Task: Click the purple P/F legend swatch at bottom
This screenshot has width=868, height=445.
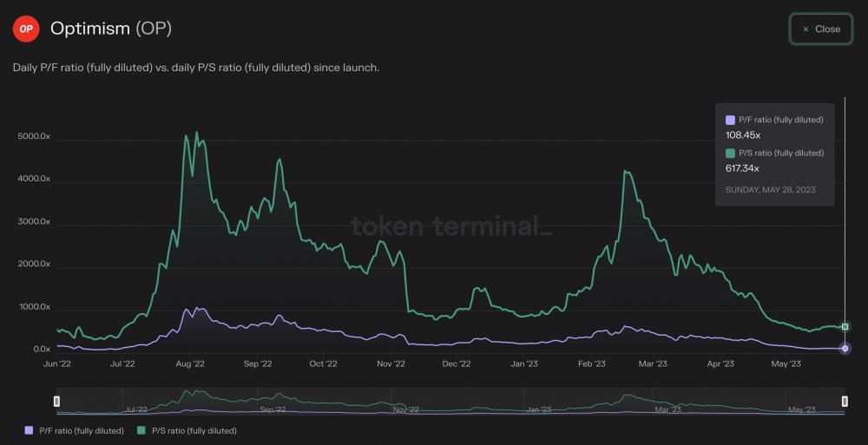Action: [x=30, y=430]
